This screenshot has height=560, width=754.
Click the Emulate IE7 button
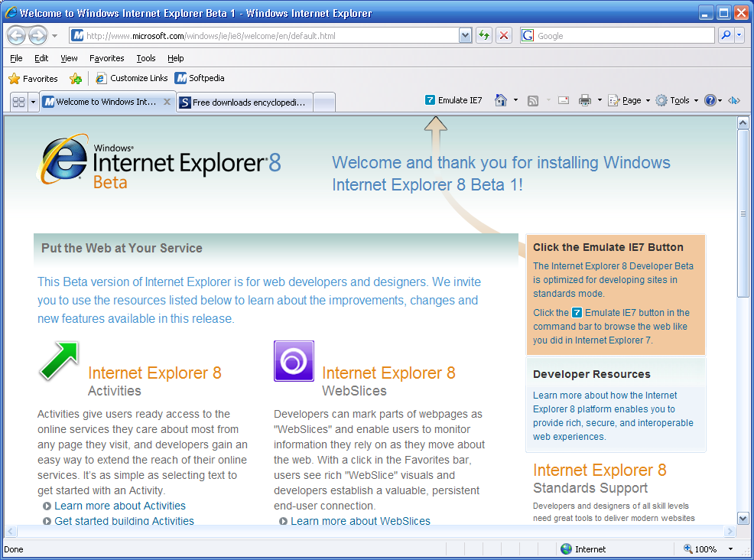tap(453, 99)
